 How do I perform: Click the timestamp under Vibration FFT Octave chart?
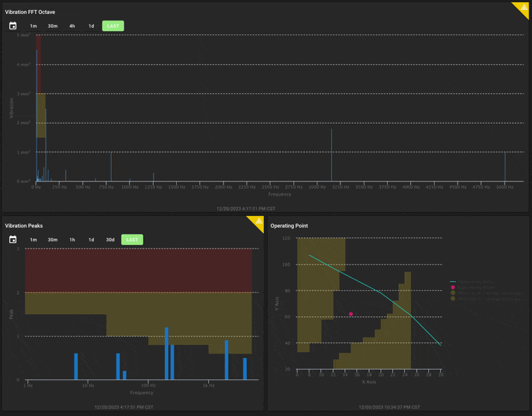tap(246, 209)
